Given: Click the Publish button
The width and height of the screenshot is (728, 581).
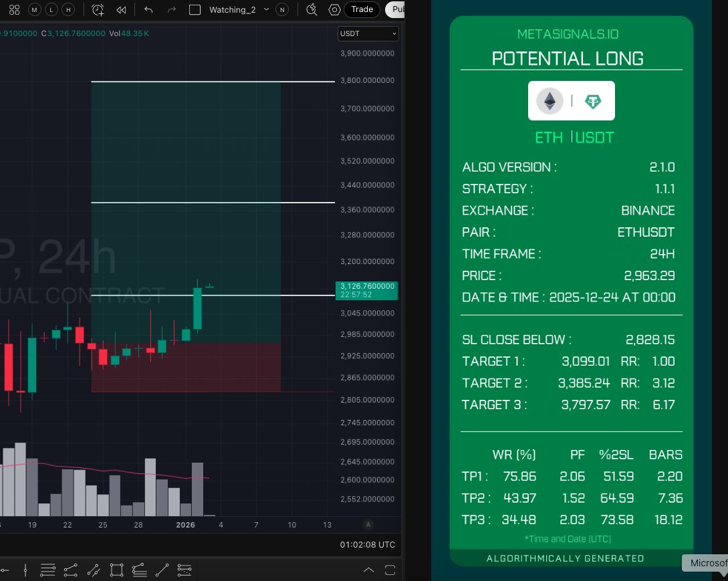Looking at the screenshot, I should [x=395, y=9].
